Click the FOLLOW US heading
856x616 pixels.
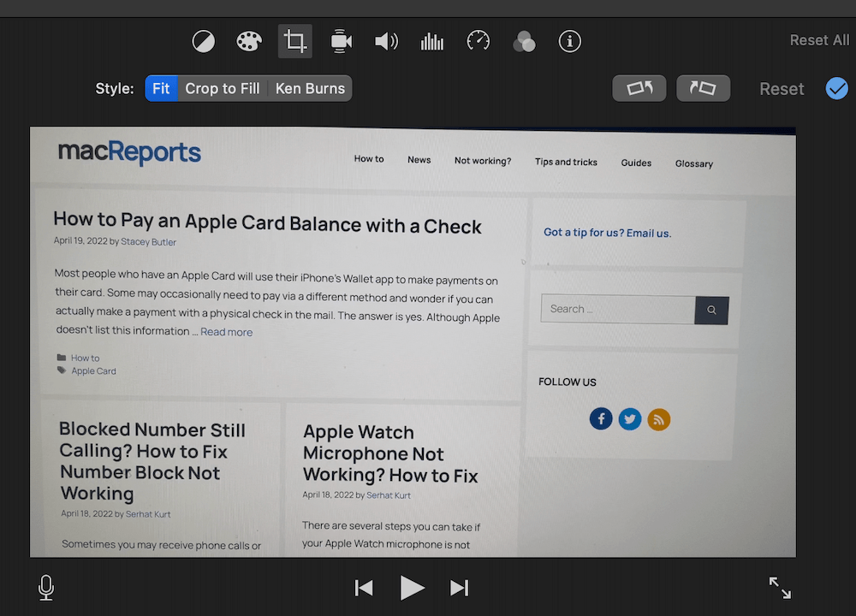click(568, 382)
